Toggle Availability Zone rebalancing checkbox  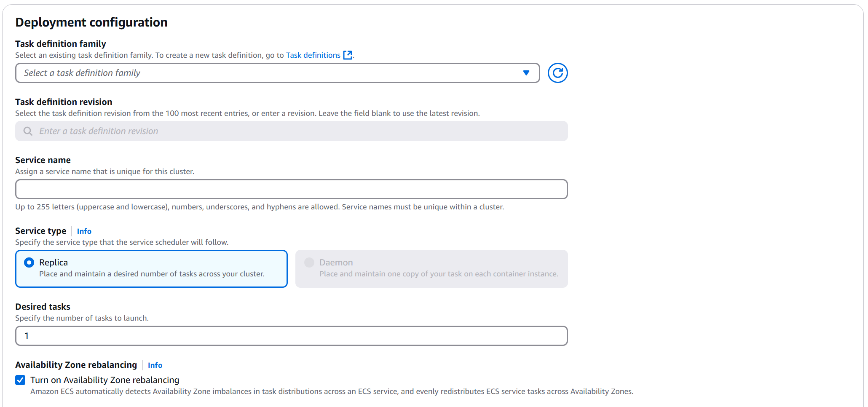click(x=20, y=380)
